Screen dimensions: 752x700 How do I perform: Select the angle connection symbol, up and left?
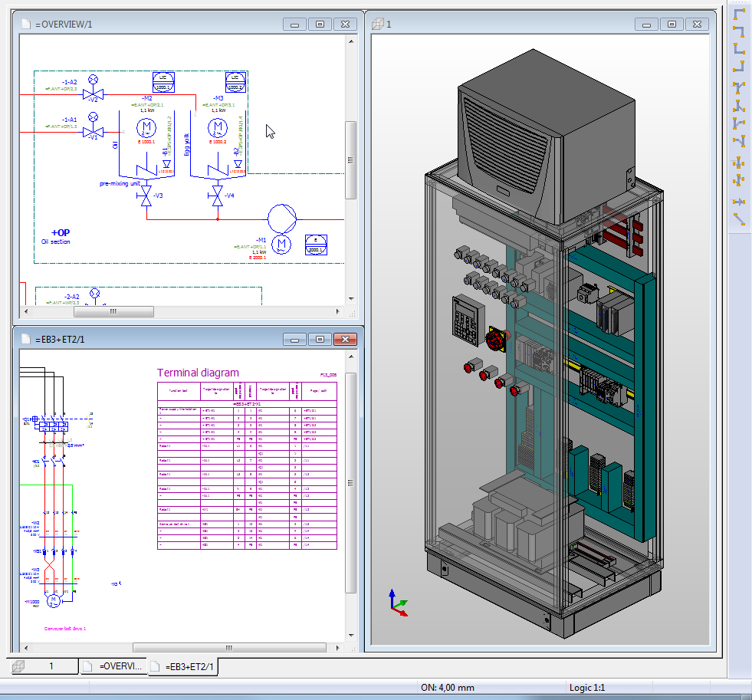coord(738,66)
